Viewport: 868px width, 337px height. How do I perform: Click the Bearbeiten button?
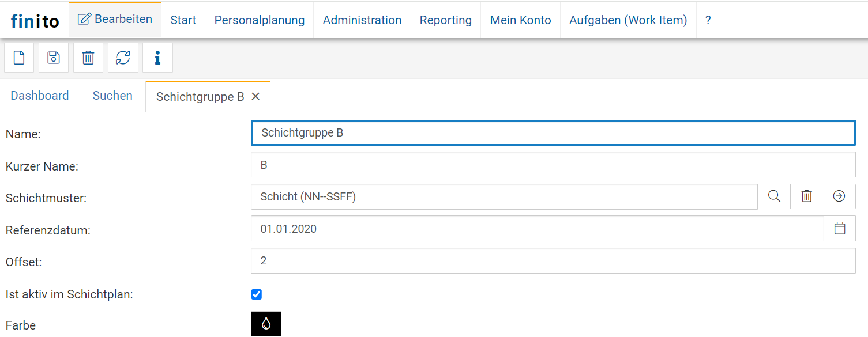point(115,20)
